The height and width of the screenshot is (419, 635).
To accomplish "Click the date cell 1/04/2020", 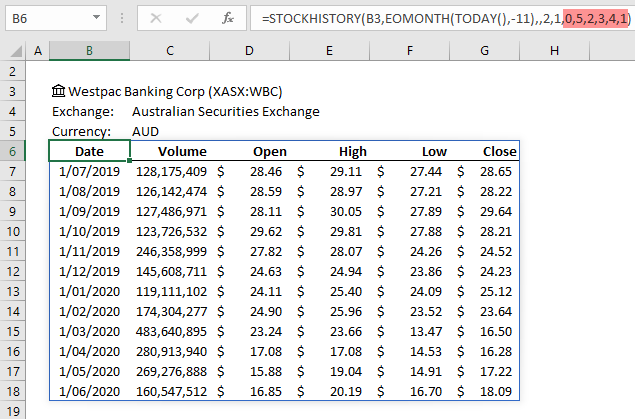I will point(89,351).
